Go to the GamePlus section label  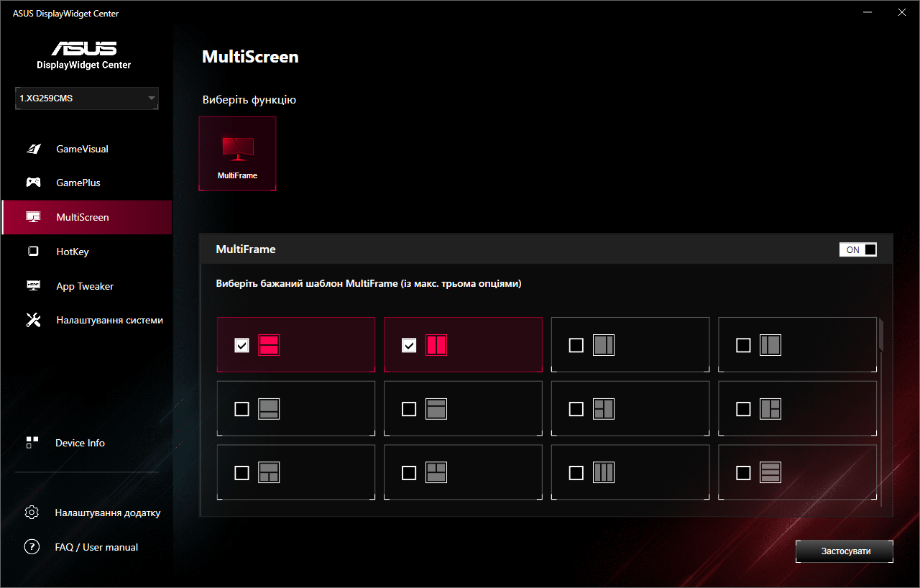point(78,183)
